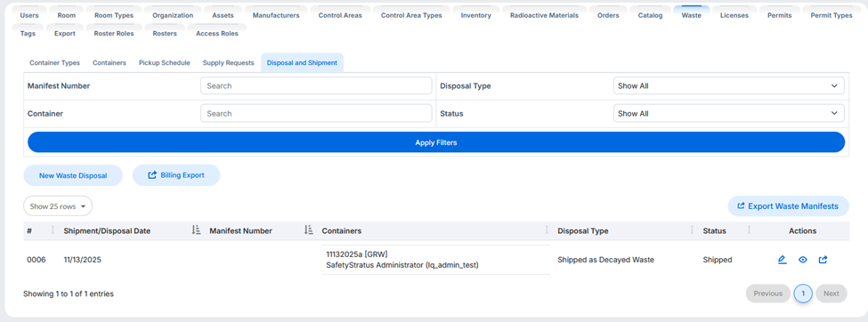Screen dimensions: 868x322
Task: Open the Rosters tab
Action: pos(165,33)
